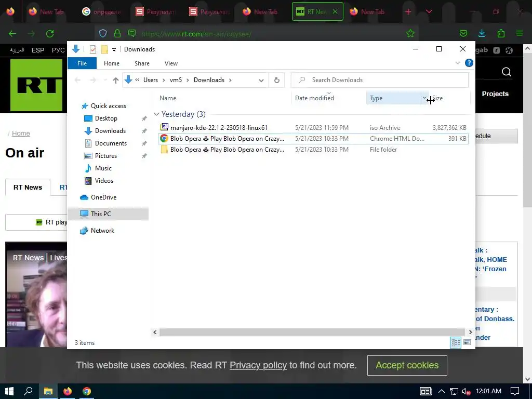Open recent locations dropdown beside navigation arrows
The height and width of the screenshot is (399, 532).
pyautogui.click(x=105, y=80)
